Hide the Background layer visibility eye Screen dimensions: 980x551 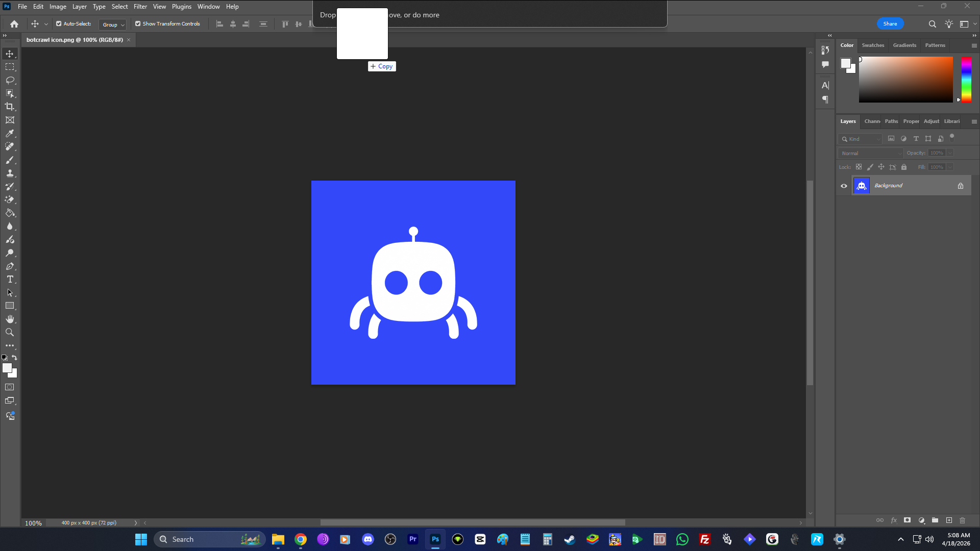(844, 186)
